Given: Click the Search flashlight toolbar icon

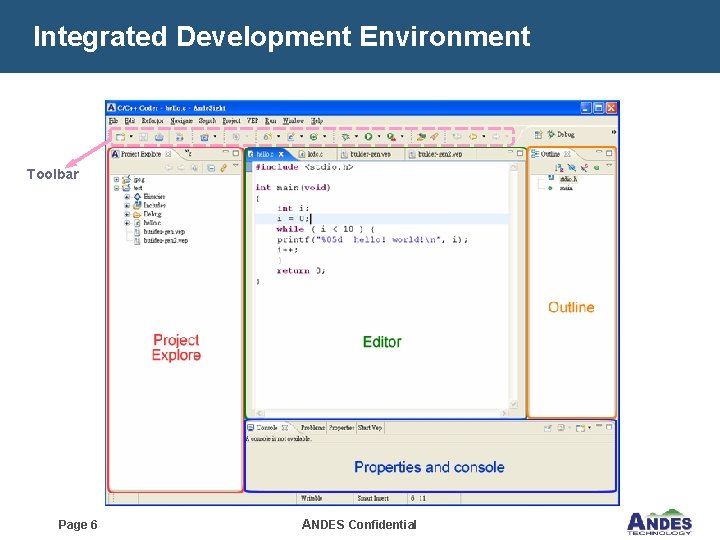Looking at the screenshot, I should coord(434,137).
